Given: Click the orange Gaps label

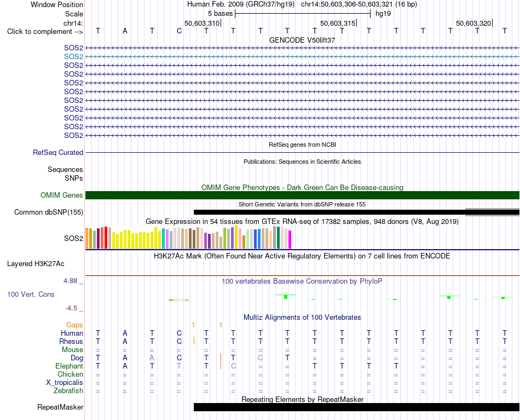Looking at the screenshot, I should (x=74, y=325).
